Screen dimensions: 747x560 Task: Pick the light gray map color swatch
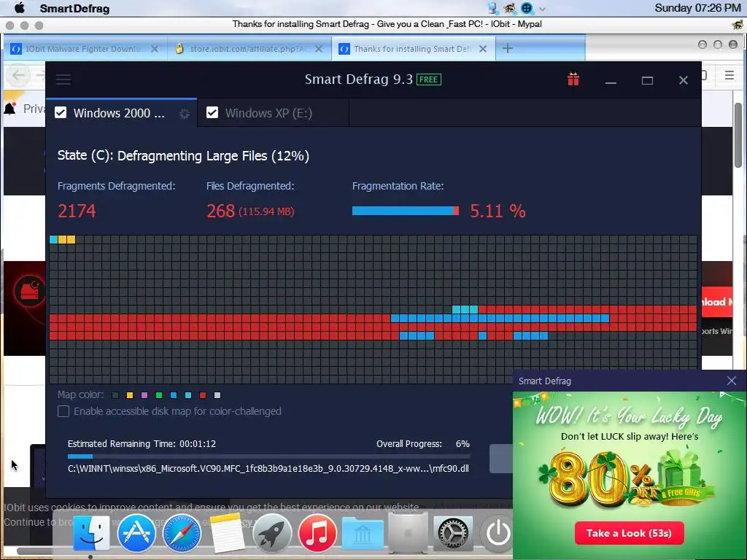click(x=217, y=395)
